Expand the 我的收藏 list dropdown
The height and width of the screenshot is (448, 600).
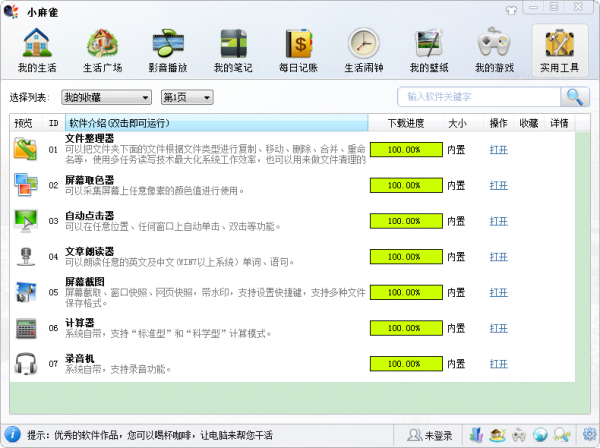coord(106,97)
